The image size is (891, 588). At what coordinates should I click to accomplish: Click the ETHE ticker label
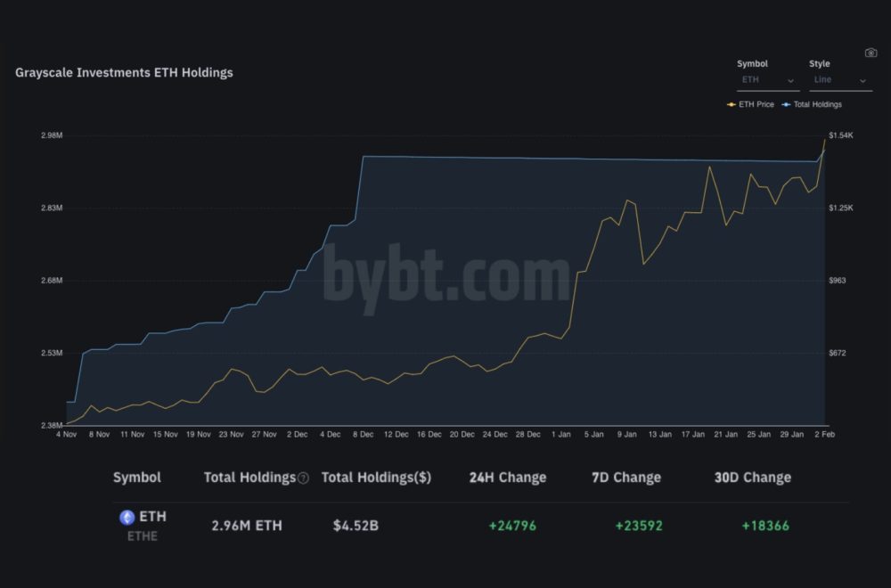tap(142, 536)
